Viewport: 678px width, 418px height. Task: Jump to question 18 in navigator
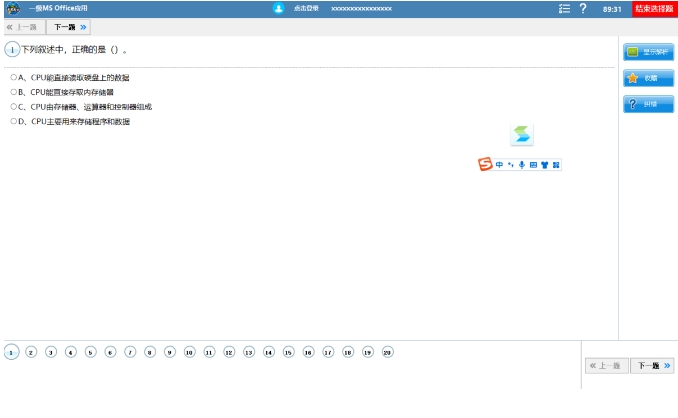(x=348, y=352)
